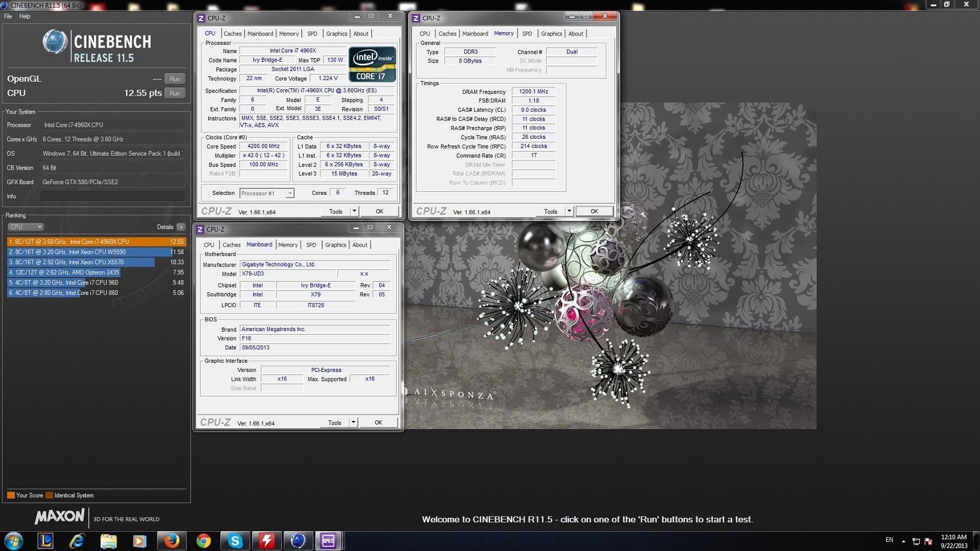This screenshot has height=551, width=980.
Task: Switch to Graphics tab in Memory window
Action: (x=551, y=34)
